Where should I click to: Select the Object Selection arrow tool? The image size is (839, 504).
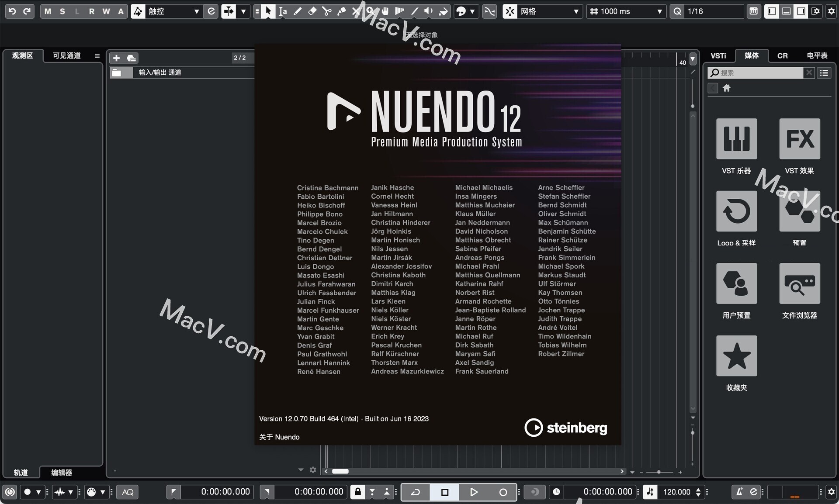[268, 11]
